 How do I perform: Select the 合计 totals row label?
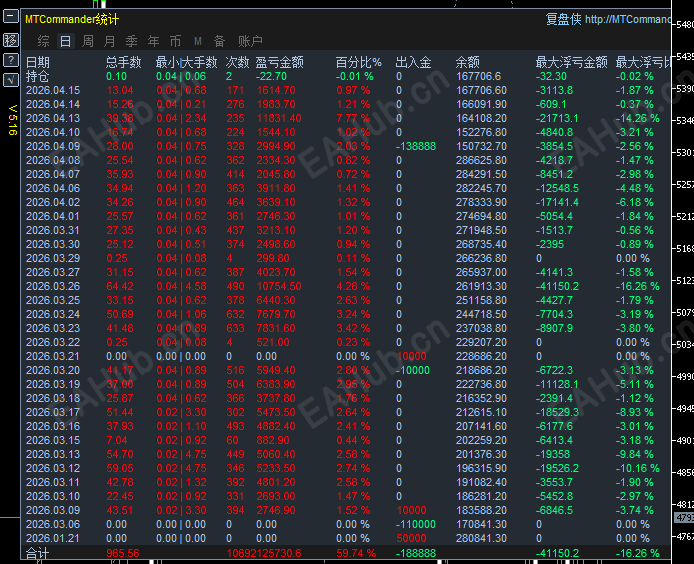click(x=38, y=553)
